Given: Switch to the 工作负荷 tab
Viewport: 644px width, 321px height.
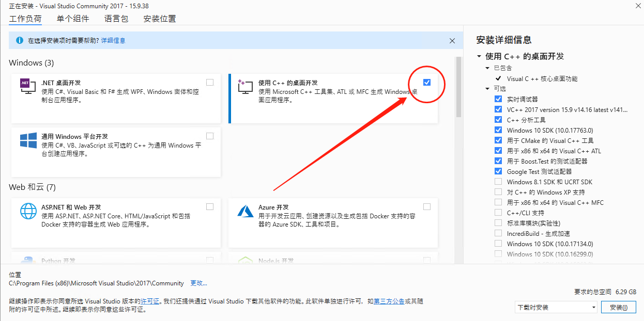Looking at the screenshot, I should click(x=25, y=19).
